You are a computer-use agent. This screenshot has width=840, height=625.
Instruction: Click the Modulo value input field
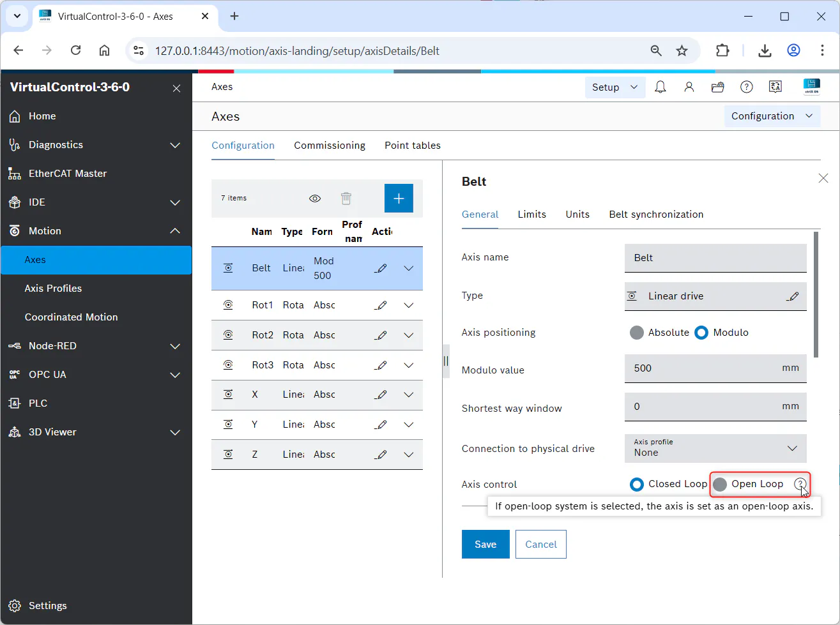[715, 368]
